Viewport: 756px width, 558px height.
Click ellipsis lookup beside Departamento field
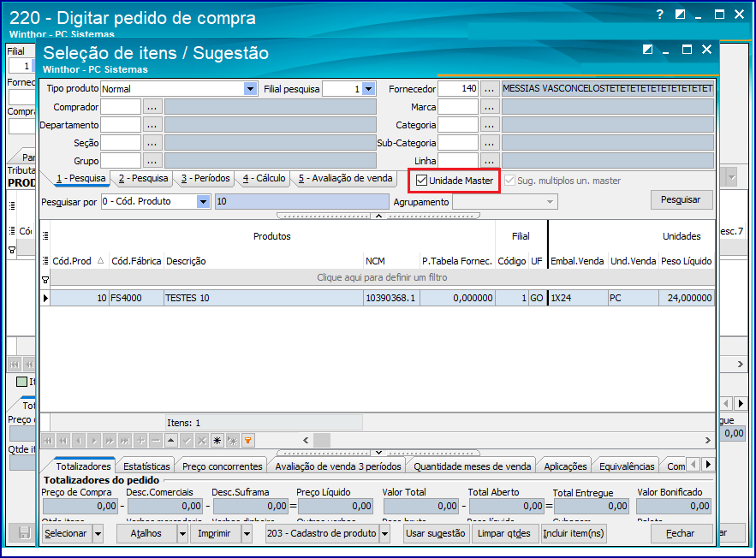point(152,125)
